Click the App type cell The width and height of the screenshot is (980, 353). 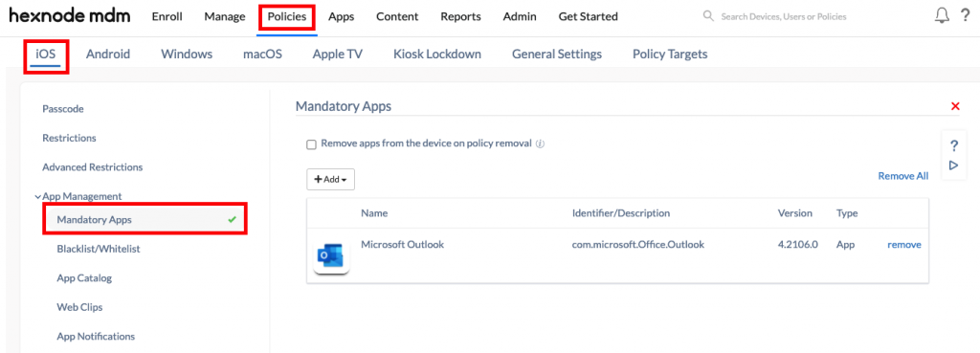point(845,245)
